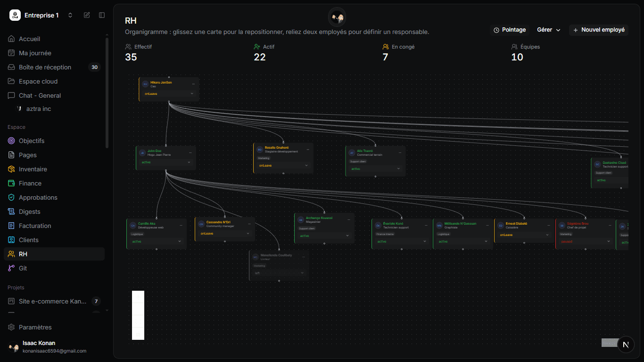Click the Next.js N badge icon
The width and height of the screenshot is (644, 362).
(x=626, y=345)
